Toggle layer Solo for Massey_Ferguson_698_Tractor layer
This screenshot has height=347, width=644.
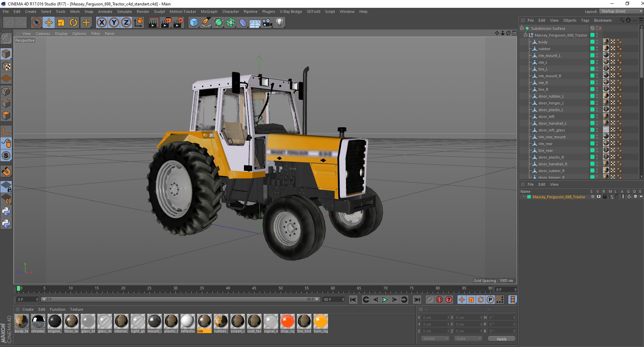tap(592, 197)
